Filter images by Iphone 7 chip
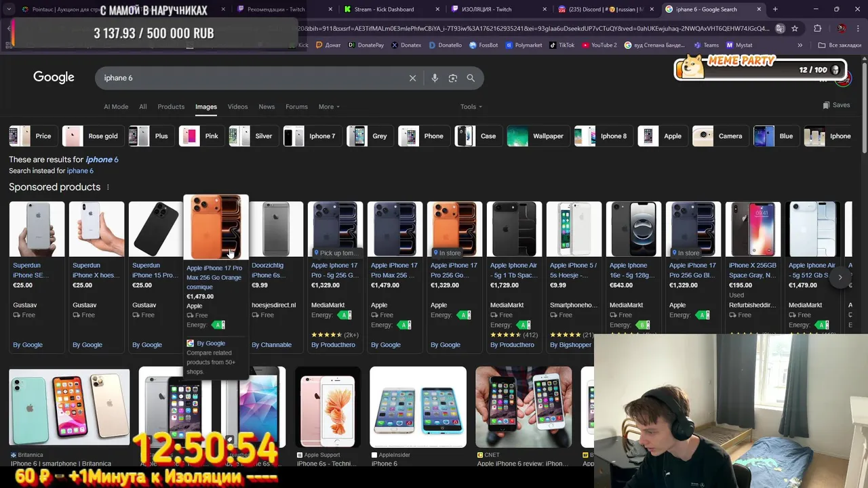Screen dimensions: 868x488 point(312,136)
